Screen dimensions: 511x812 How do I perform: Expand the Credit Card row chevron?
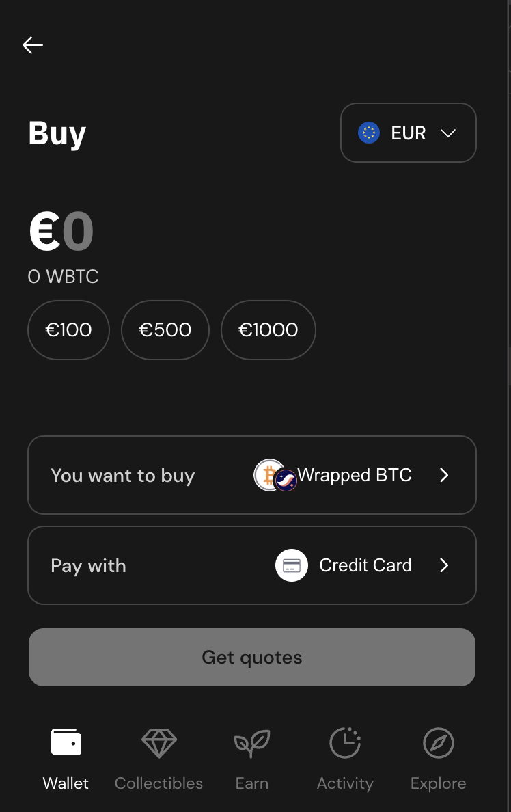tap(444, 565)
